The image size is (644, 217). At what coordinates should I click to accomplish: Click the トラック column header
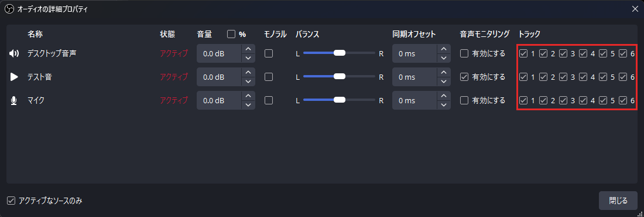click(529, 34)
